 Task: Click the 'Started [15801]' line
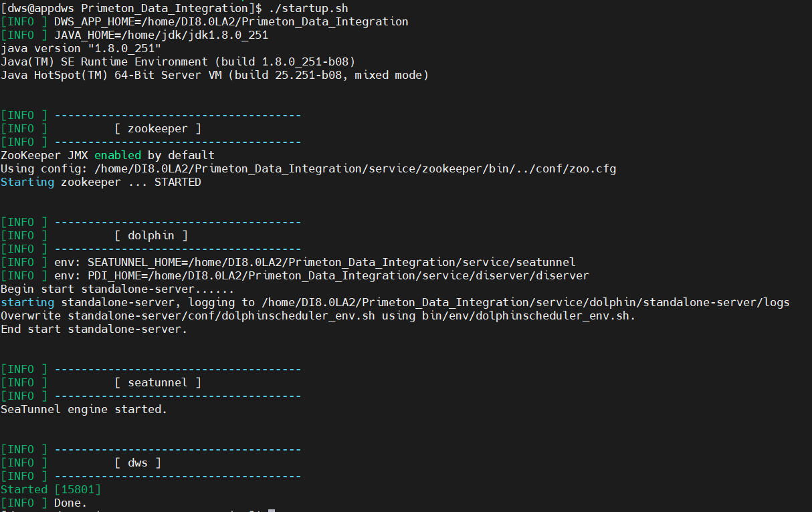pyautogui.click(x=51, y=489)
